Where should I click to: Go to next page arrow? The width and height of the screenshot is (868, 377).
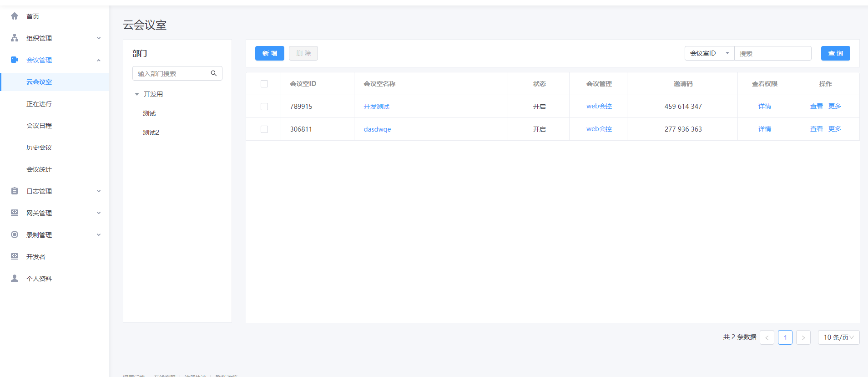(803, 337)
